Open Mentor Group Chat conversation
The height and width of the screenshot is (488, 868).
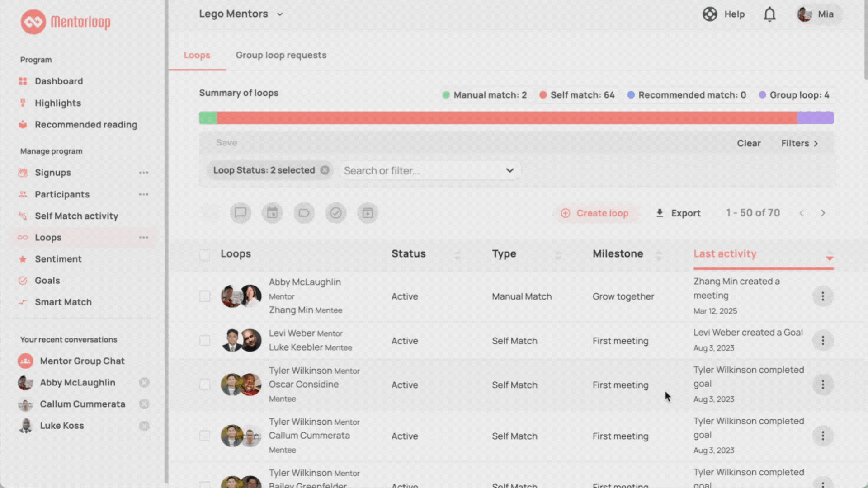[x=82, y=361]
